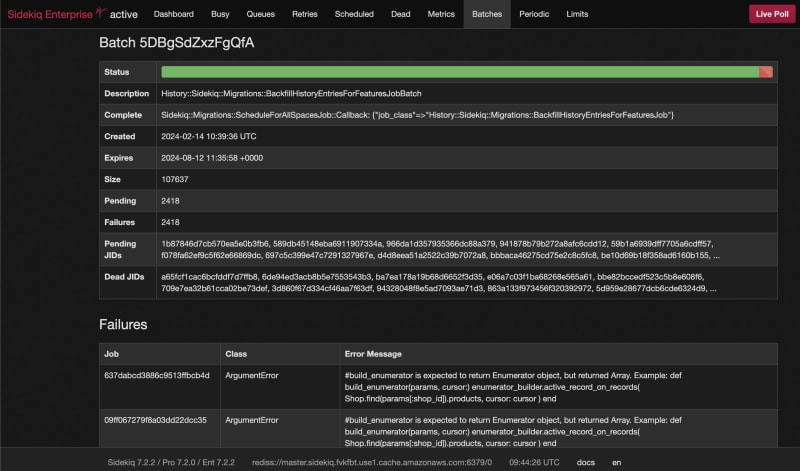The image size is (800, 471).
Task: Go to the Busy tab
Action: click(x=220, y=14)
